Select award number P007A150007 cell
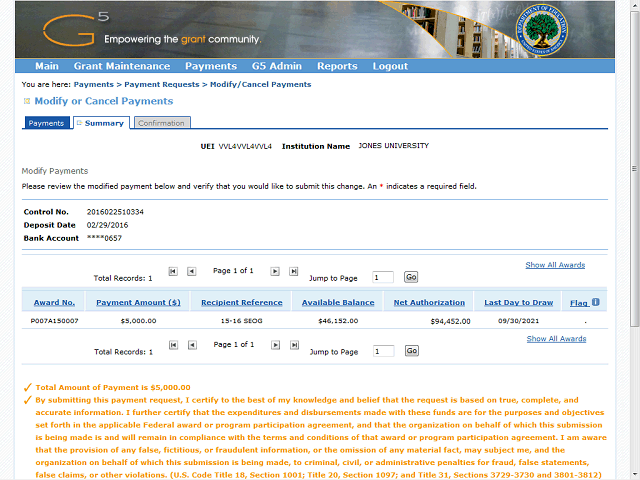The width and height of the screenshot is (640, 480). (x=54, y=321)
